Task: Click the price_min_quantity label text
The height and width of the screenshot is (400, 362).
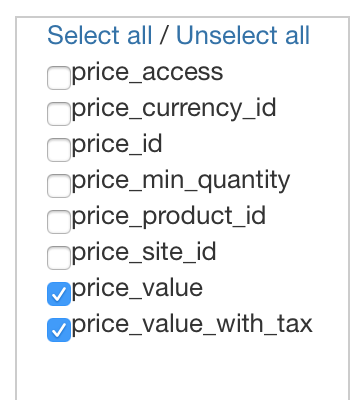Action: pyautogui.click(x=181, y=181)
